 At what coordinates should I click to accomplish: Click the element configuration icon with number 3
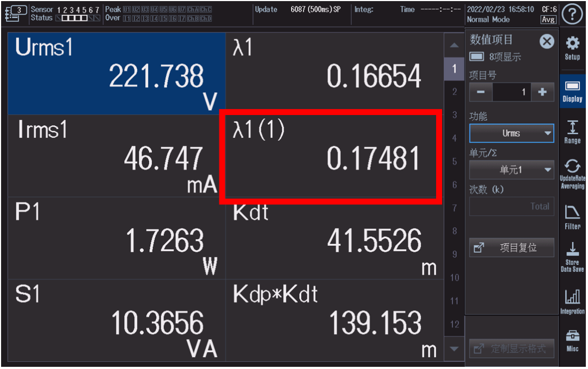pyautogui.click(x=16, y=14)
